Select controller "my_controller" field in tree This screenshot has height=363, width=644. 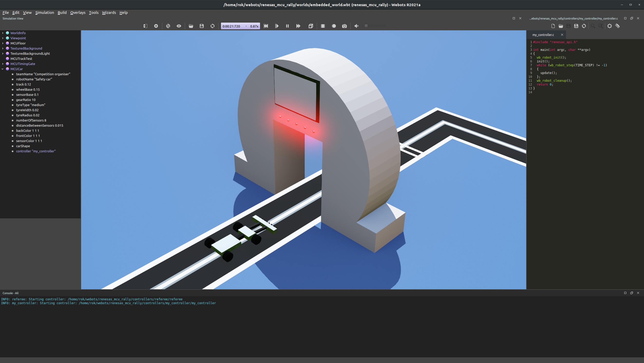(x=36, y=151)
